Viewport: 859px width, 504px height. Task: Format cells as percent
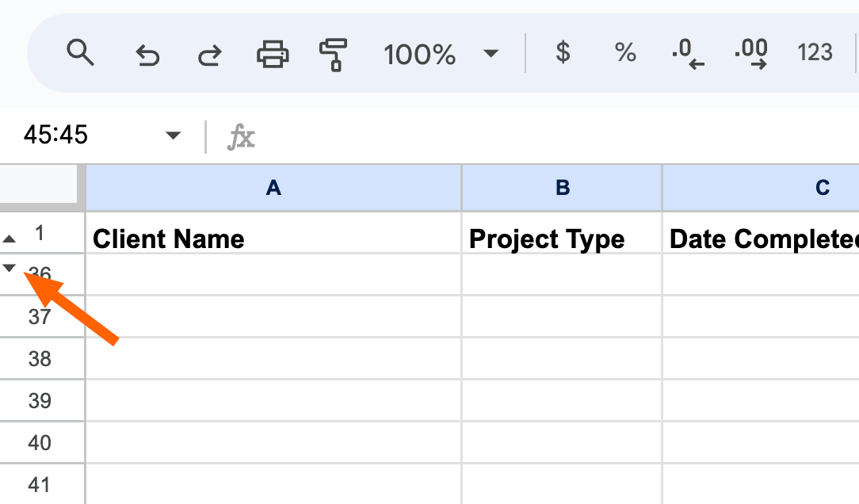coord(625,52)
